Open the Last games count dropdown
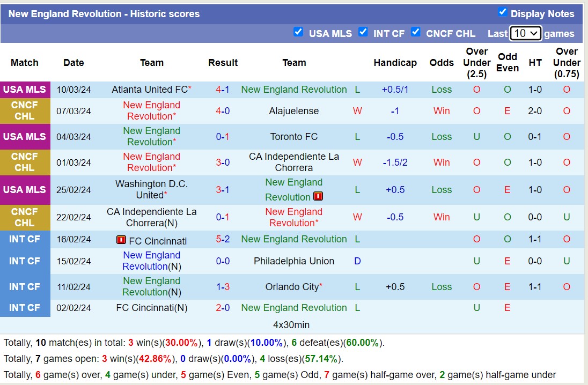Image resolution: width=588 pixels, height=385 pixels. pyautogui.click(x=525, y=33)
